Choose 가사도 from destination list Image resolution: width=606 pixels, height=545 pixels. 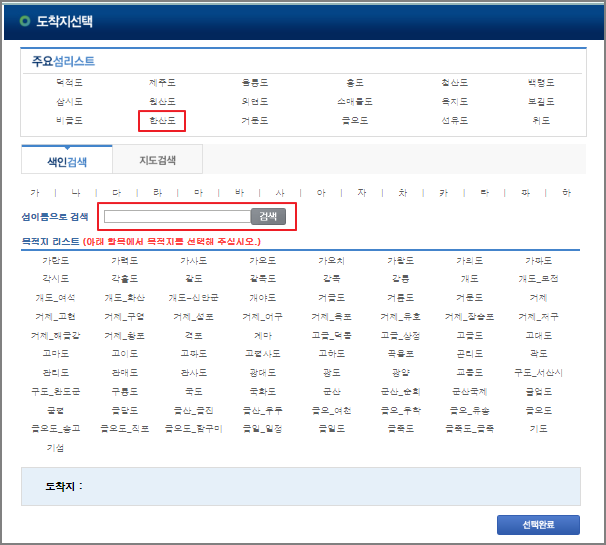click(x=194, y=261)
